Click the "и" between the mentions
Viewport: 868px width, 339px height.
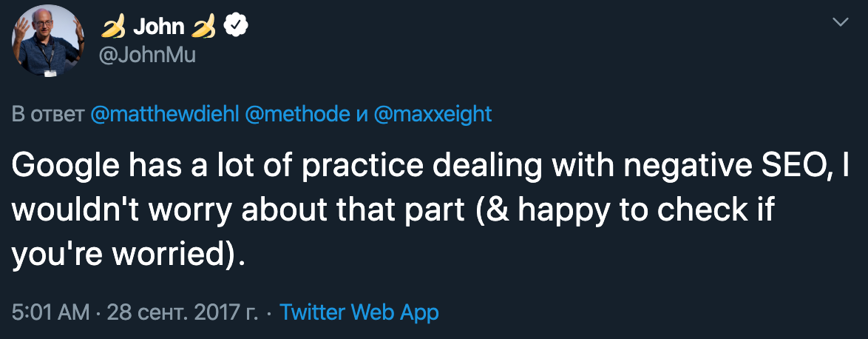pos(362,115)
